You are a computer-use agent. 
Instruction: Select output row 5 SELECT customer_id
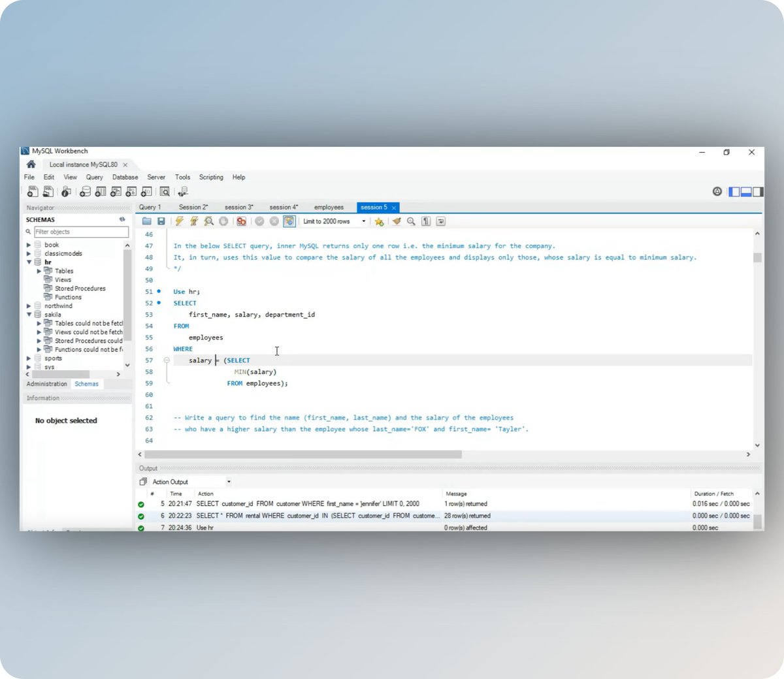pyautogui.click(x=444, y=504)
